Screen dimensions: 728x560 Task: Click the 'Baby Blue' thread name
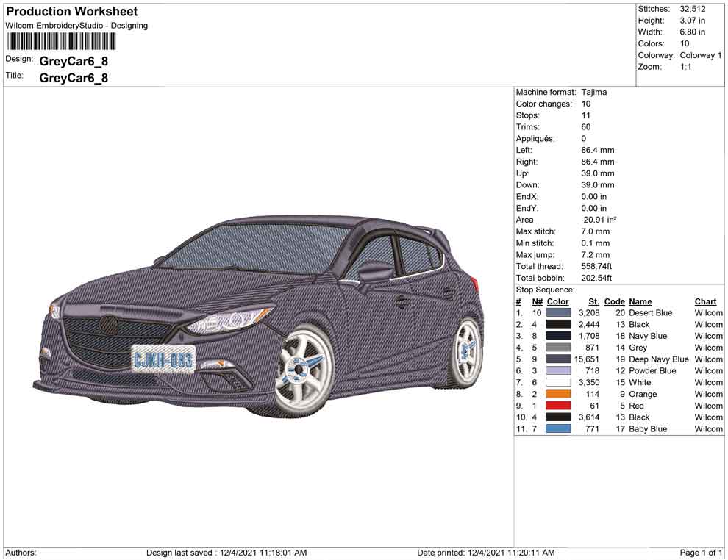coord(648,428)
